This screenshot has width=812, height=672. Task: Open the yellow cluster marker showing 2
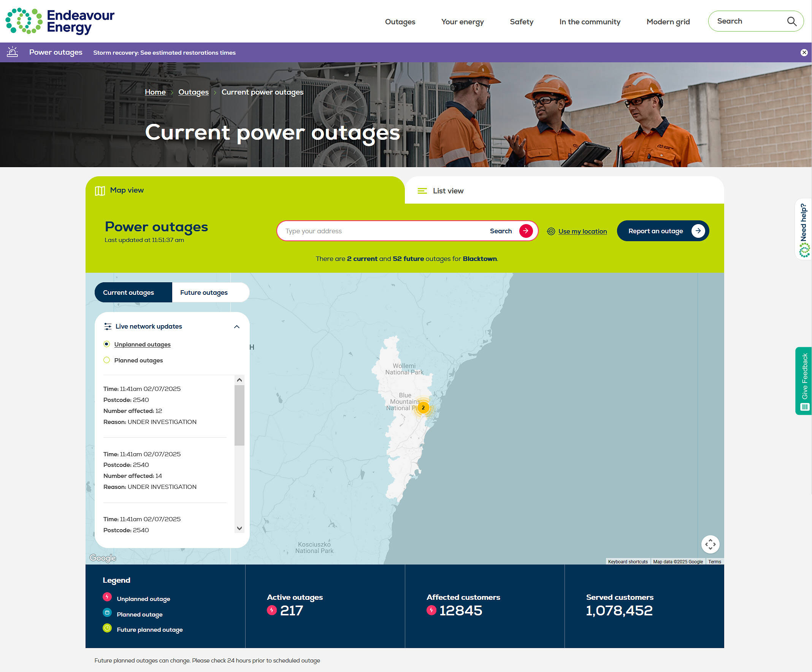tap(423, 407)
